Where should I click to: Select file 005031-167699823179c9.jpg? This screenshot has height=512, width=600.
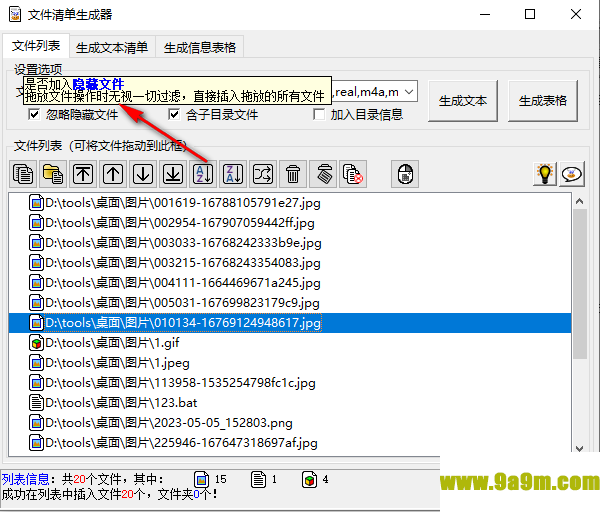(290, 303)
